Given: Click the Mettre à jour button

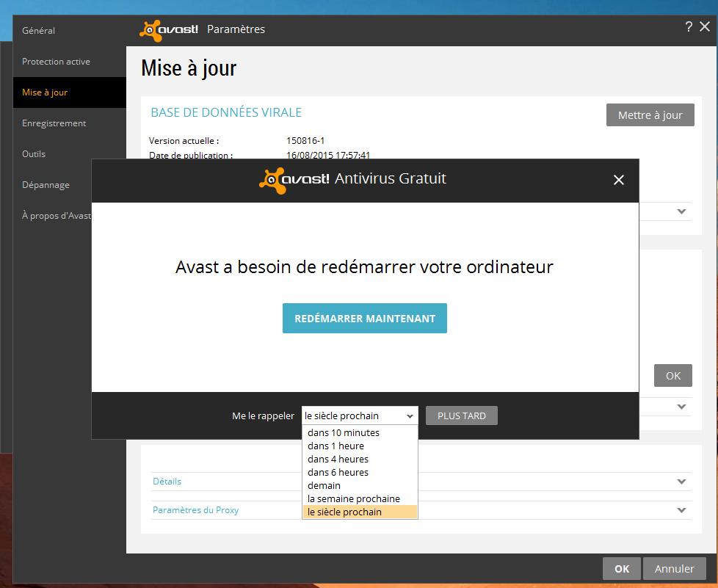Looking at the screenshot, I should point(650,115).
